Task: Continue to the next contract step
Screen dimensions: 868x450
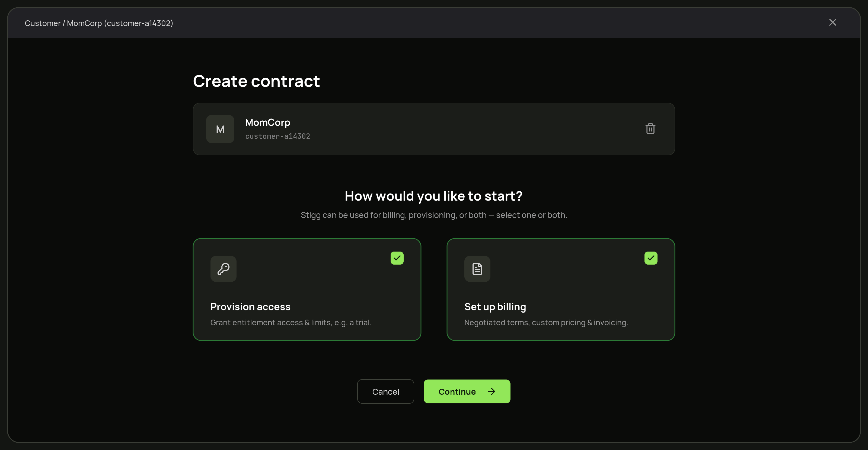Action: pyautogui.click(x=467, y=391)
